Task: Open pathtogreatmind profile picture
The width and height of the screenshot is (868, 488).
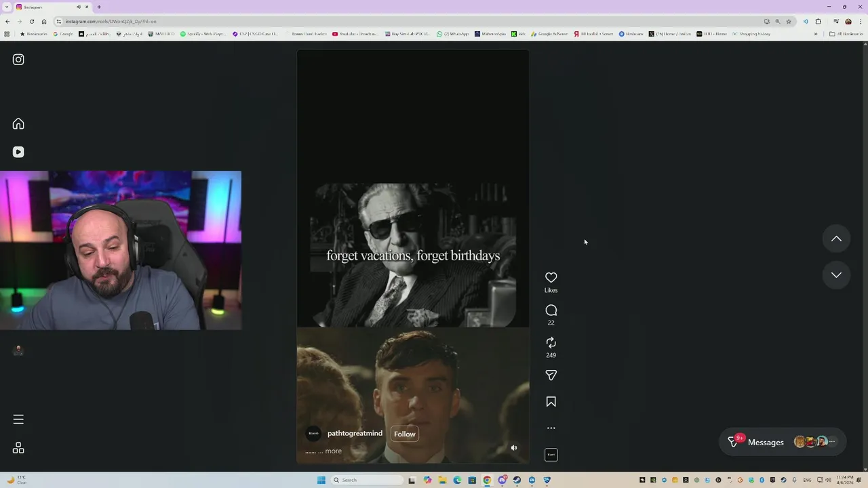Action: [x=313, y=434]
